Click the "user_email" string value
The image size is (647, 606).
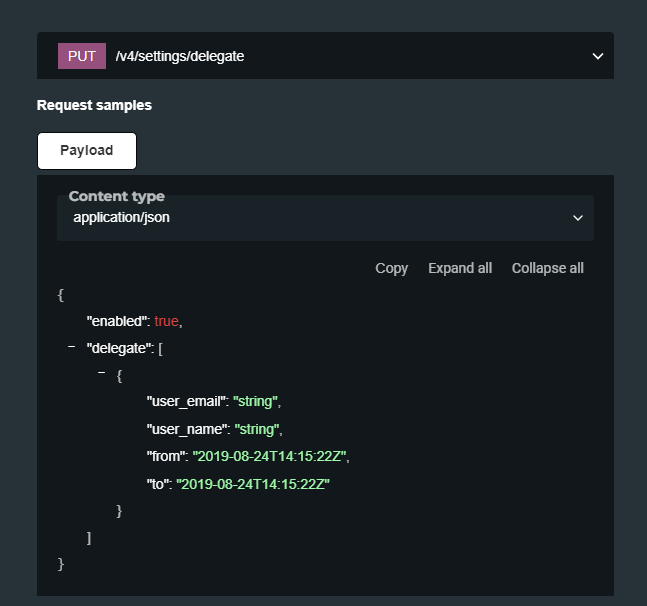tap(255, 401)
